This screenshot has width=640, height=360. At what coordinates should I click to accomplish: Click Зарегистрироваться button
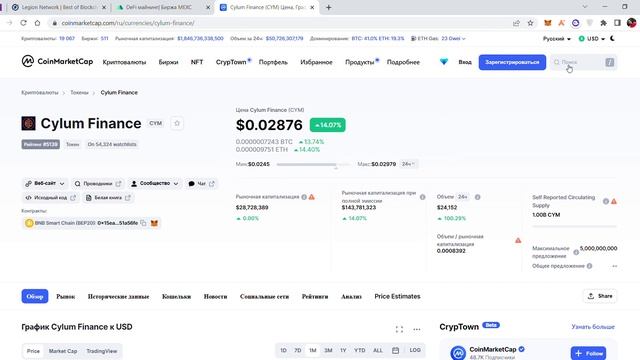click(x=512, y=62)
